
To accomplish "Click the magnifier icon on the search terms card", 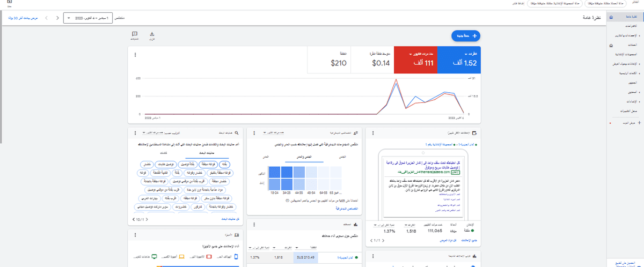I will pos(236,132).
